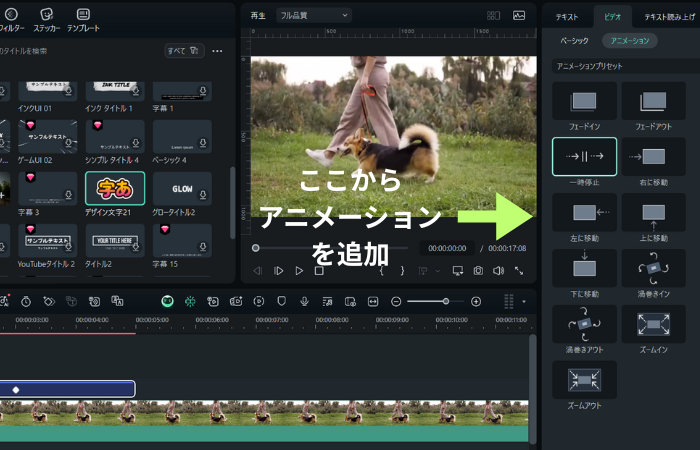Viewport: 700px width, 450px height.
Task: Open the three-dot more options menu
Action: [x=217, y=51]
